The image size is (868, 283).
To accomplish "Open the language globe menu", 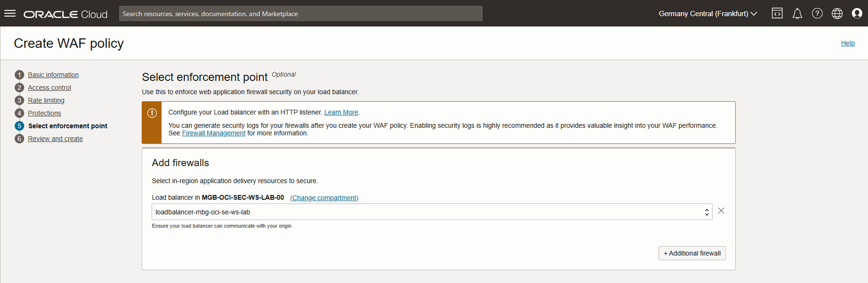I will tap(837, 13).
